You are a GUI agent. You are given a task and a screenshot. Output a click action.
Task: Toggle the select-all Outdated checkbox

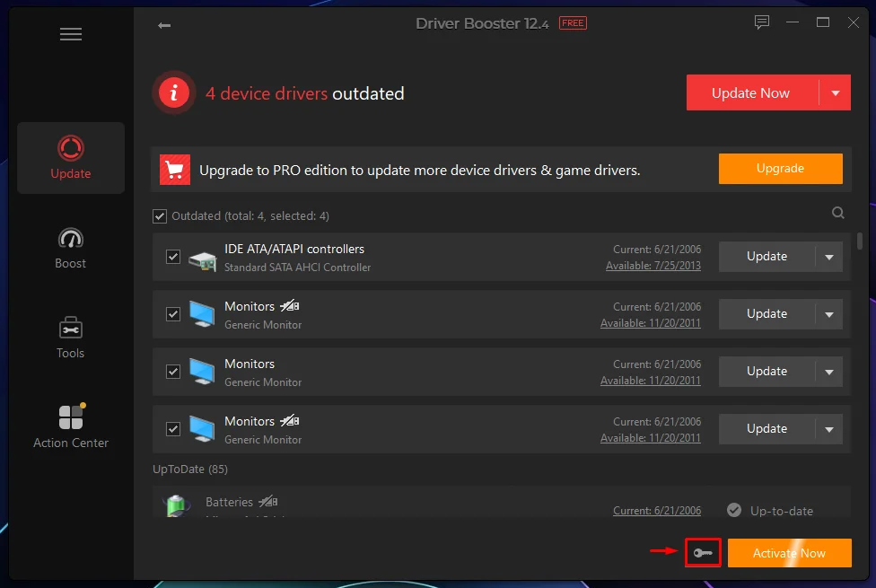pyautogui.click(x=159, y=216)
